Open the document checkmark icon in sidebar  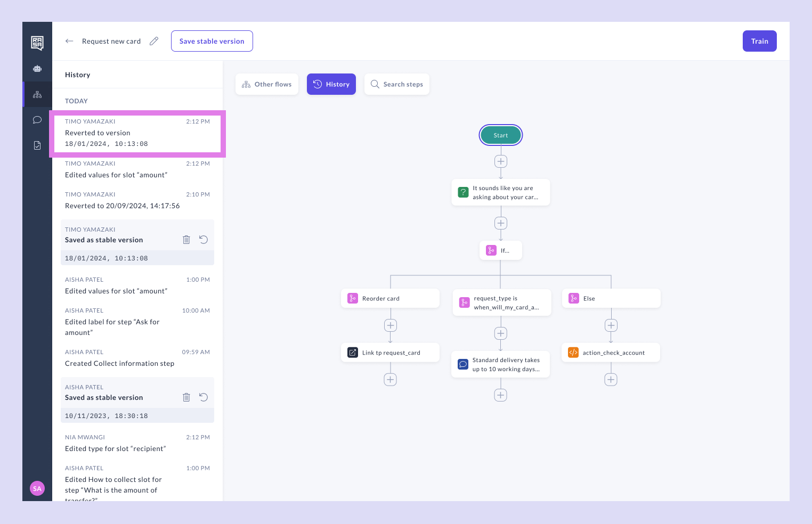37,145
